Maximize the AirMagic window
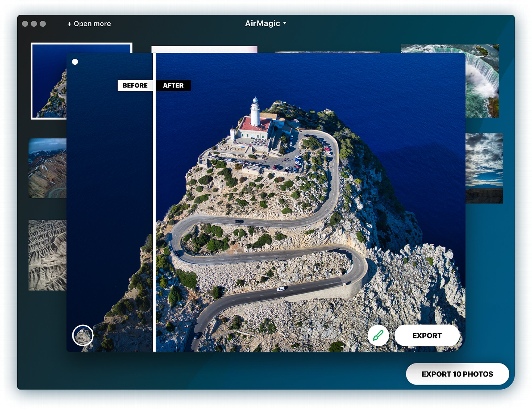 coord(43,24)
